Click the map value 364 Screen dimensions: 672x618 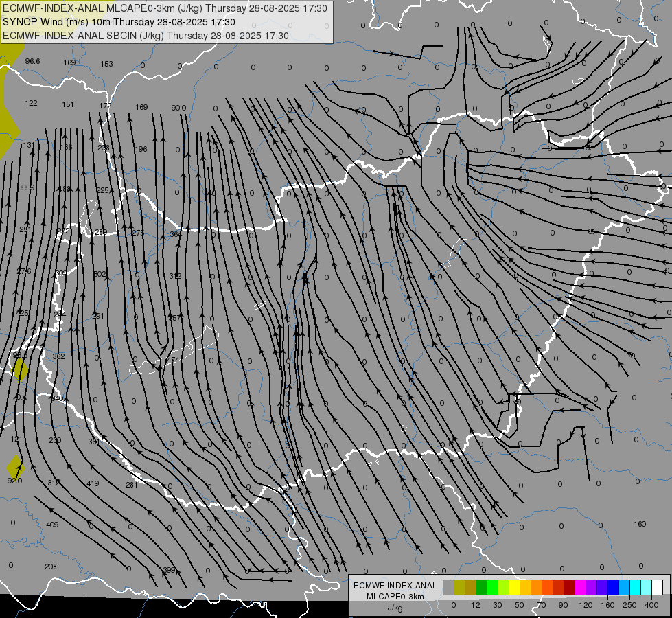176,234
